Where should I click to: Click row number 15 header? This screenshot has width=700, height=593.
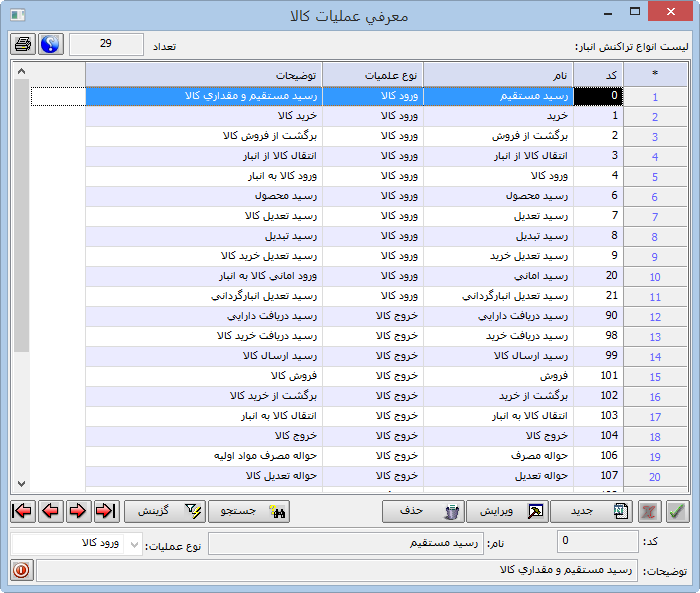[x=655, y=377]
